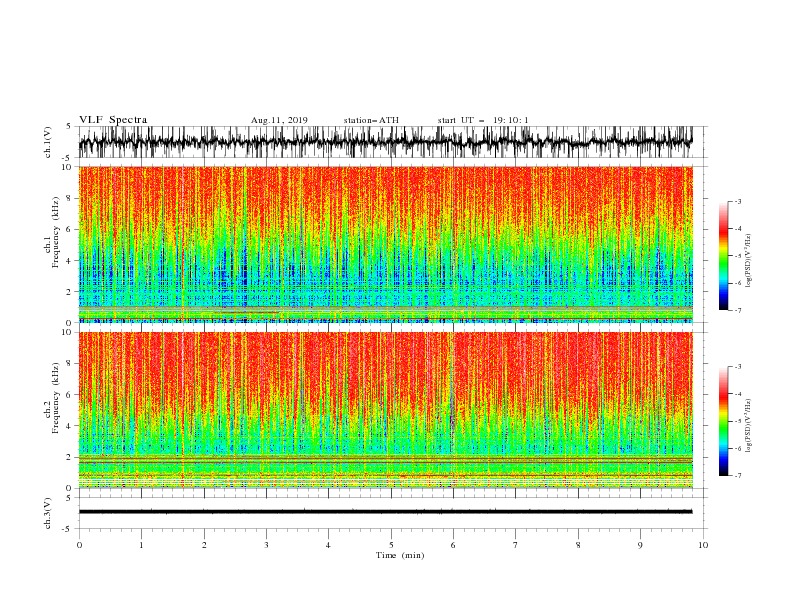Click the "-3" tick on the upper colorbar
The image size is (792, 612).
tap(737, 201)
